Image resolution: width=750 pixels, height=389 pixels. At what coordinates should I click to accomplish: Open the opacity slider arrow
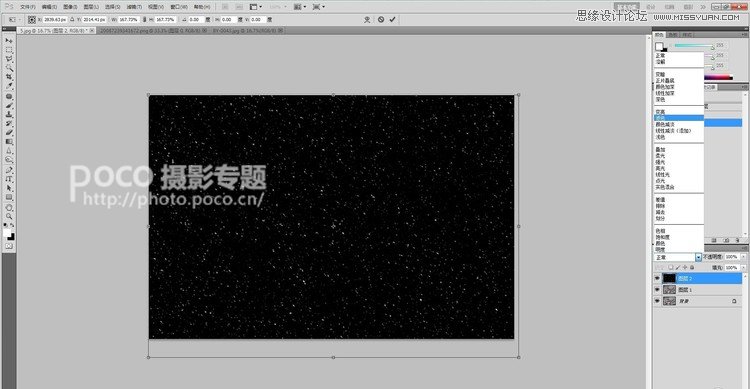tap(743, 257)
